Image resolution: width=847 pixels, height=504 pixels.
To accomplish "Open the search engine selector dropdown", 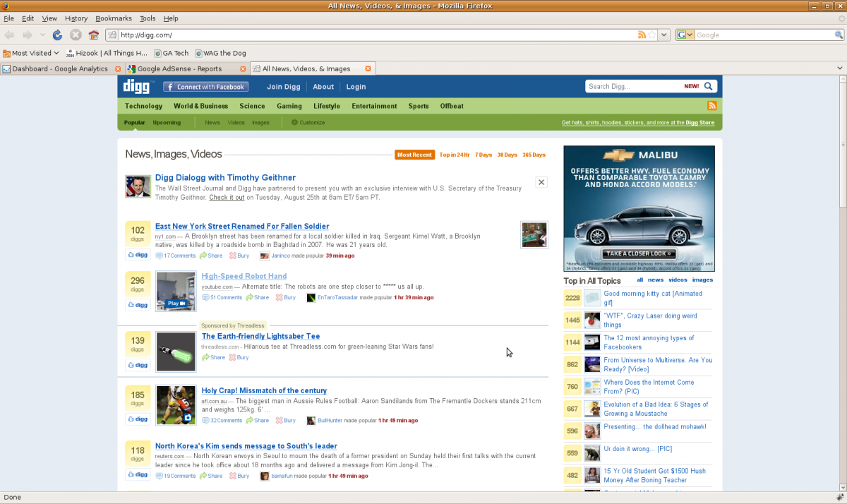I will click(685, 35).
